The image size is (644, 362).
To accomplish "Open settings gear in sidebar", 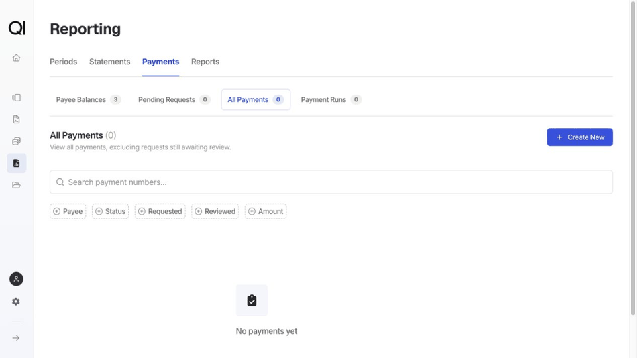I will [x=16, y=302].
